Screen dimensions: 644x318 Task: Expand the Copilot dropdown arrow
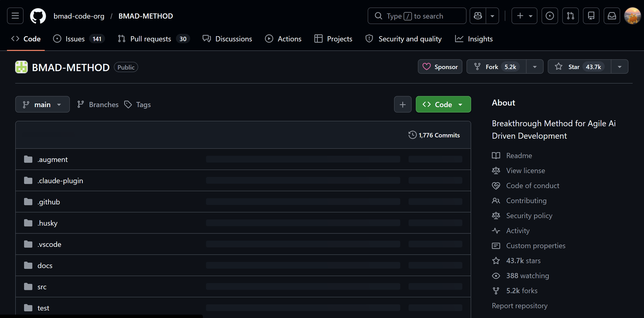(x=492, y=16)
